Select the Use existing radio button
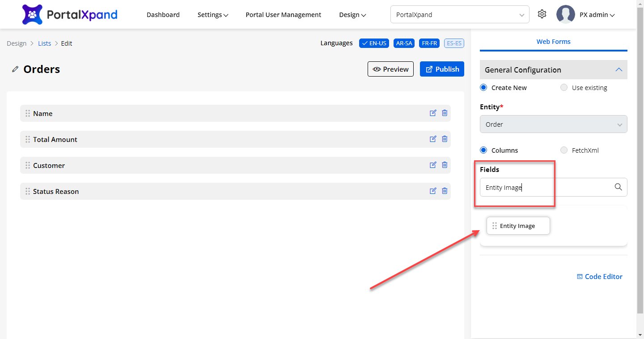 [x=564, y=88]
